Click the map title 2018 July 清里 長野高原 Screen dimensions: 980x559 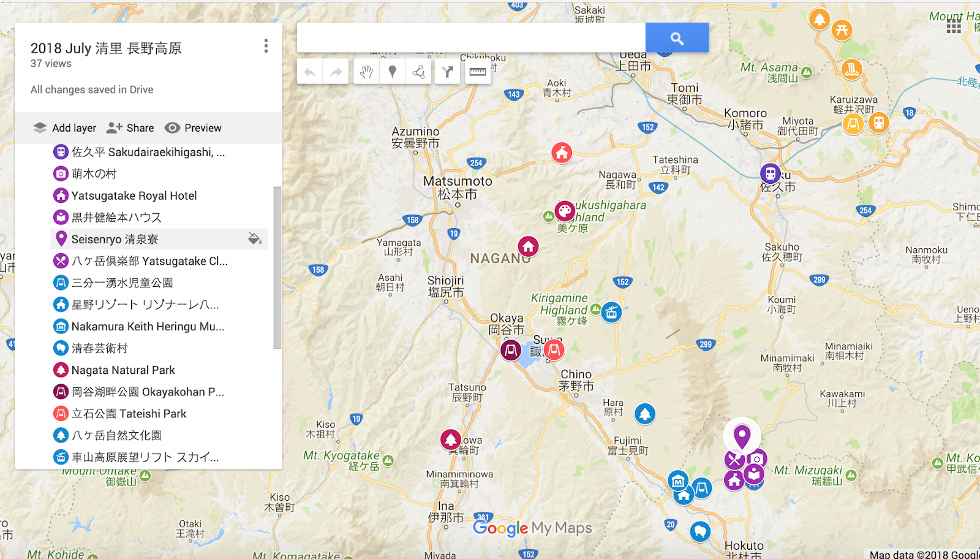[106, 48]
